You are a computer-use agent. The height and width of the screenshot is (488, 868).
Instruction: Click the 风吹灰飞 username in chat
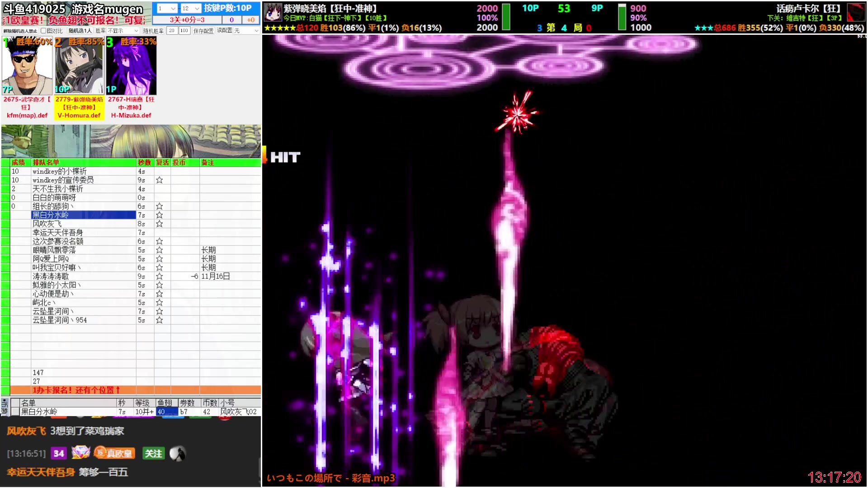click(x=26, y=431)
